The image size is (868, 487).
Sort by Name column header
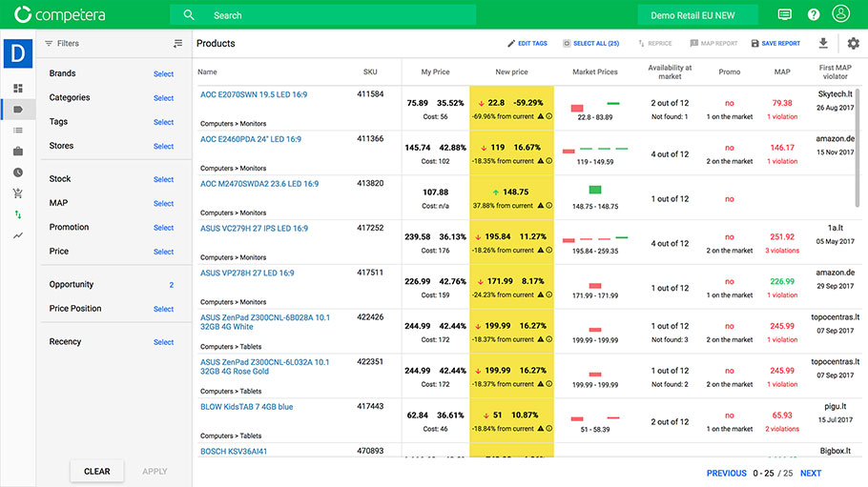(x=207, y=71)
